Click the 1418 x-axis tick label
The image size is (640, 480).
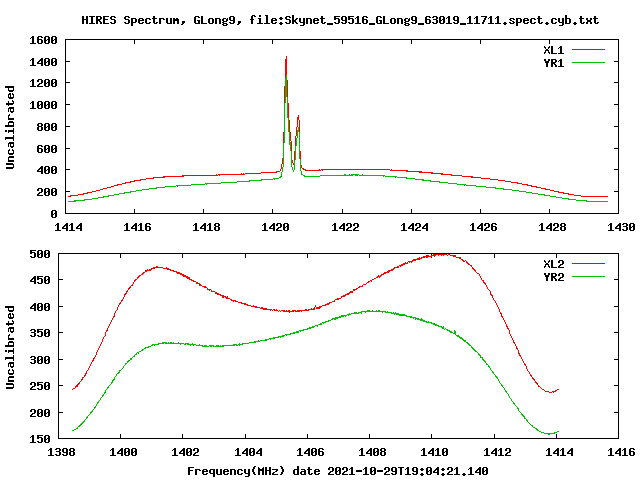tap(206, 227)
